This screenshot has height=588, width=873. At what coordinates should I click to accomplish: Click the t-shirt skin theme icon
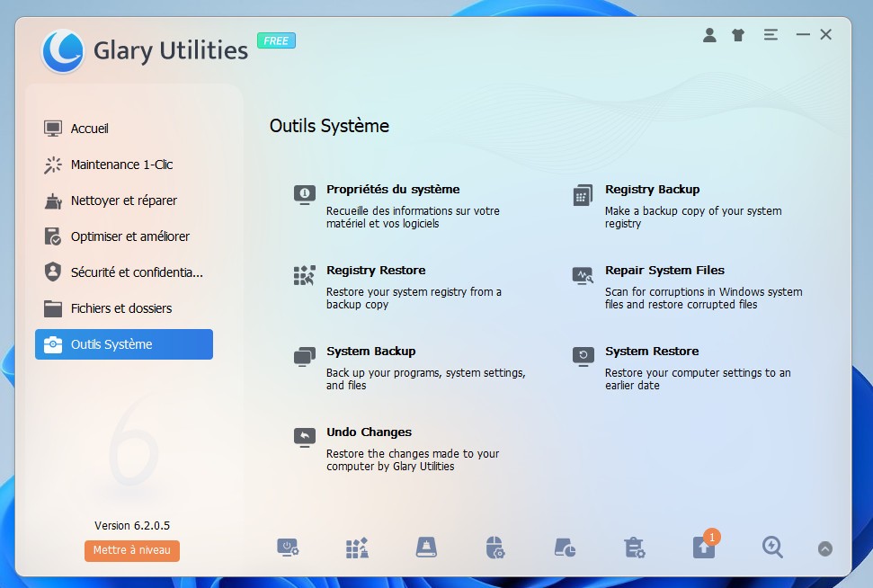tap(738, 35)
